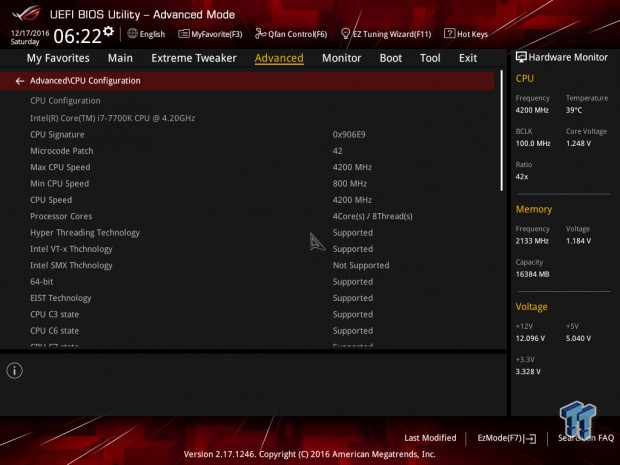Start EZ Tuning Wizard(F11)
The image size is (620, 465).
pos(392,34)
